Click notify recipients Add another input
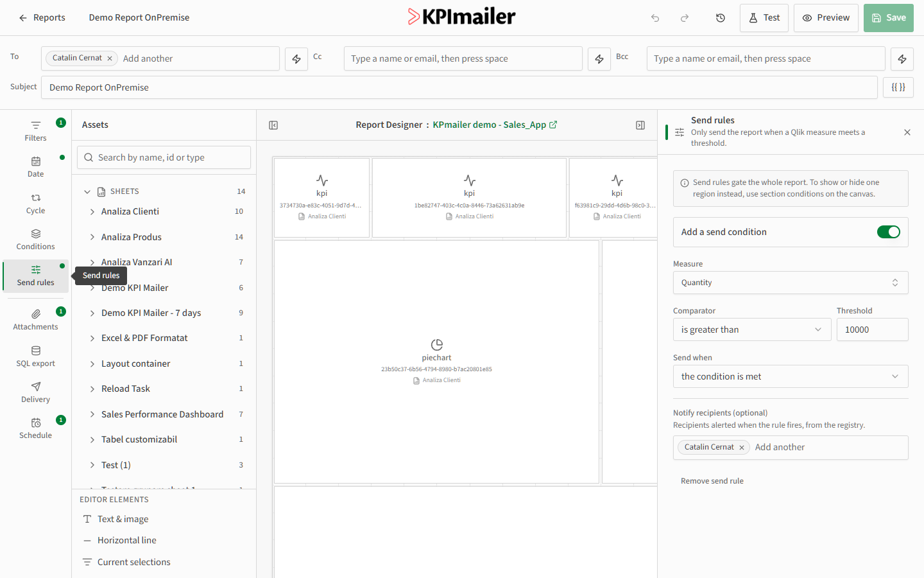The image size is (924, 578). pos(829,448)
